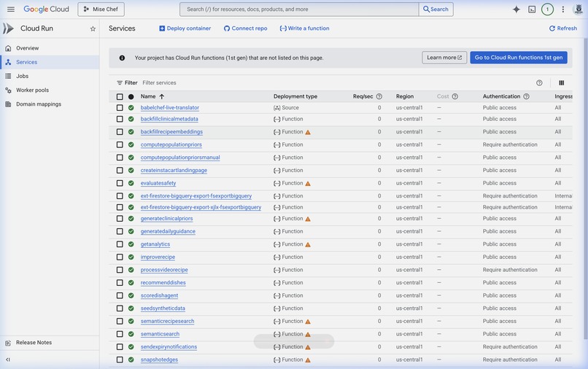Open notifications badge showing 1
Image resolution: width=588 pixels, height=369 pixels.
(x=547, y=9)
